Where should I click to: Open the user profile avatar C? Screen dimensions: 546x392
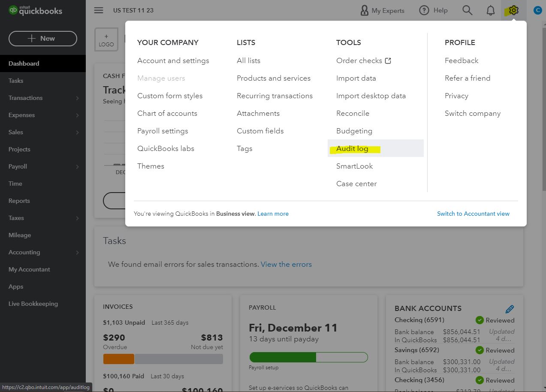(537, 10)
